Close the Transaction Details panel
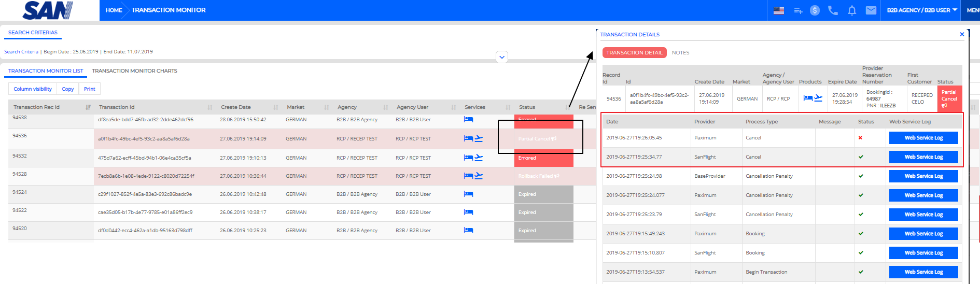 [962, 34]
